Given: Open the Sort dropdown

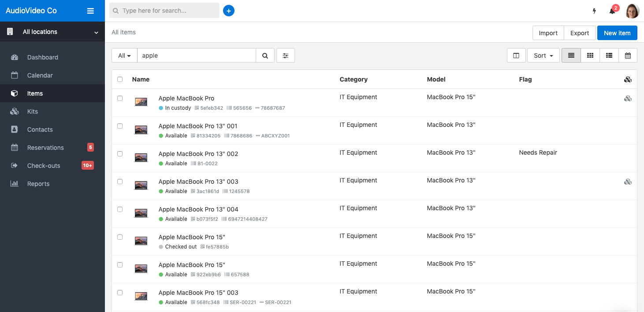Looking at the screenshot, I should (543, 56).
